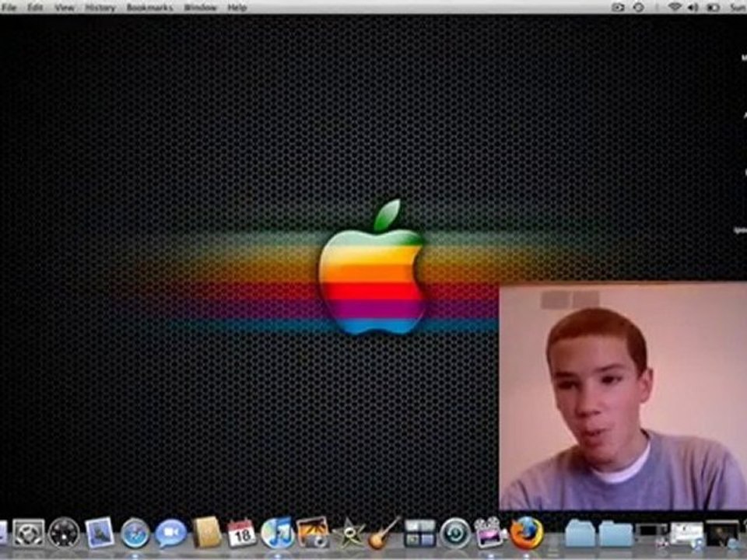The width and height of the screenshot is (747, 560).
Task: Open the File menu
Action: 8,7
